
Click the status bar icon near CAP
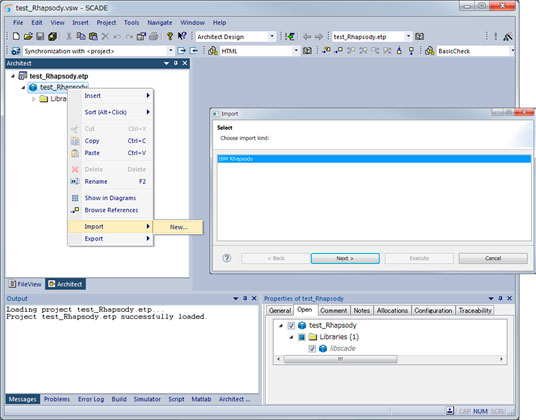click(x=450, y=410)
